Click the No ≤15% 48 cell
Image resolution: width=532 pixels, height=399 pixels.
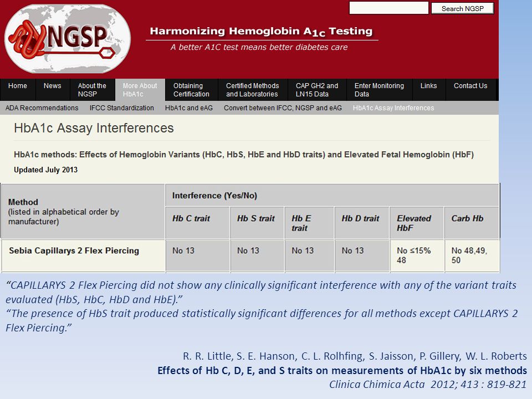[417, 255]
